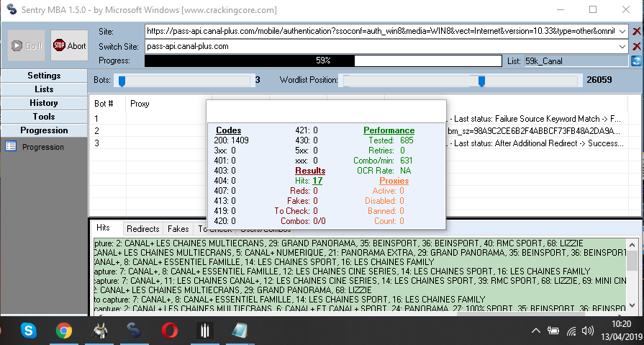Select the Progression item in the sidebar
The height and width of the screenshot is (345, 644).
point(43,147)
